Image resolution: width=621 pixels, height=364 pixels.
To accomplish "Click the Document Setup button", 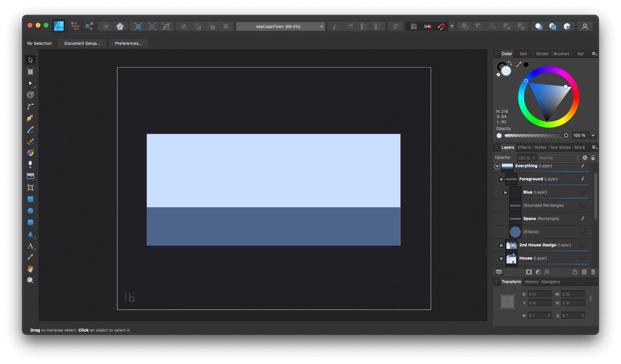I will 82,43.
